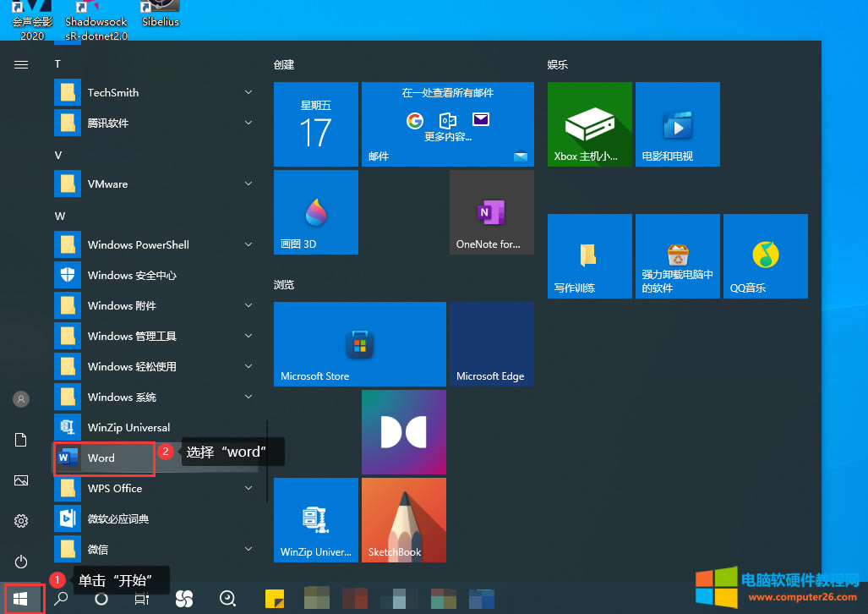Open the Dolby tile
Viewport: 868px width, 614px height.
pyautogui.click(x=403, y=432)
